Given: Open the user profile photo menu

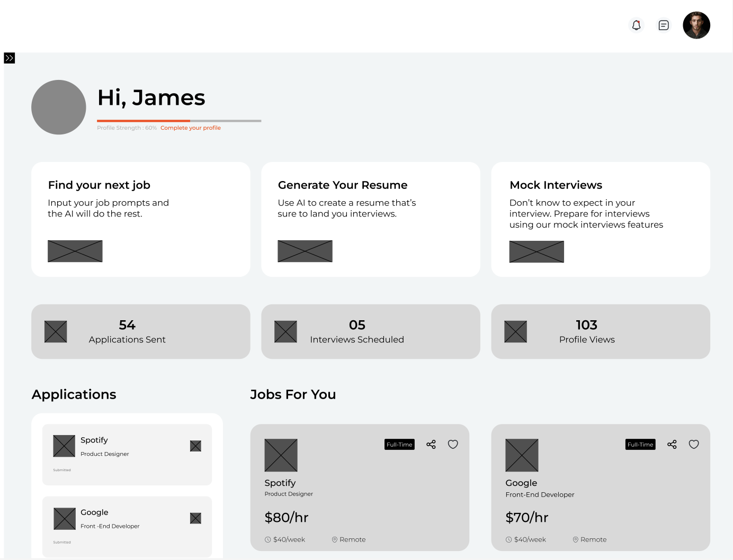Looking at the screenshot, I should 696,25.
